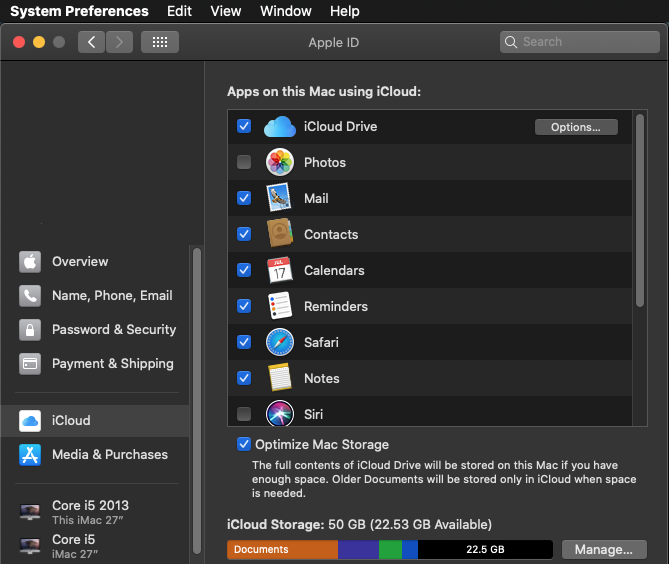
Task: Click the credit card Payment icon
Action: point(30,363)
